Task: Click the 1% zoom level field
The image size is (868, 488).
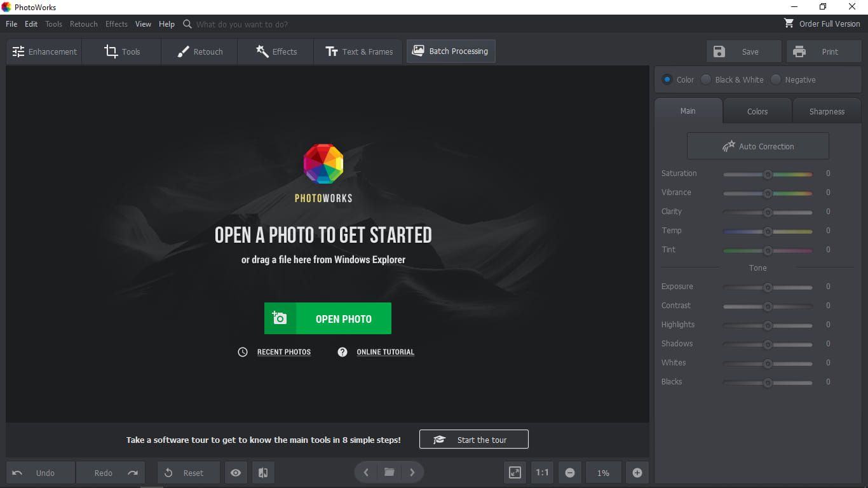Action: pos(604,473)
